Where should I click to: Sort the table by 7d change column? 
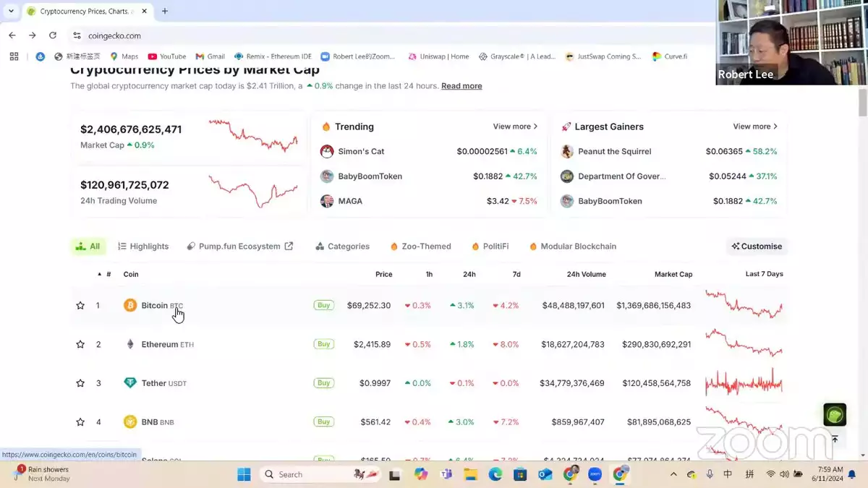pos(516,275)
